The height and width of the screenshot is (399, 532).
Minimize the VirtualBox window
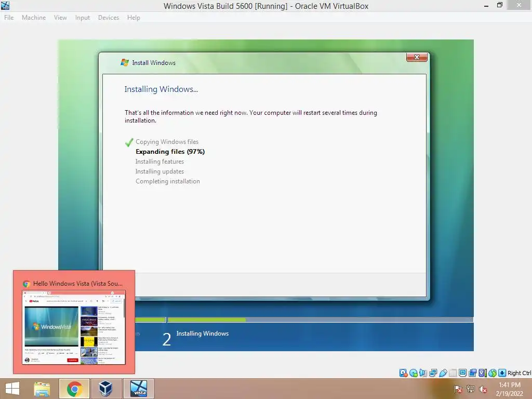pos(486,5)
